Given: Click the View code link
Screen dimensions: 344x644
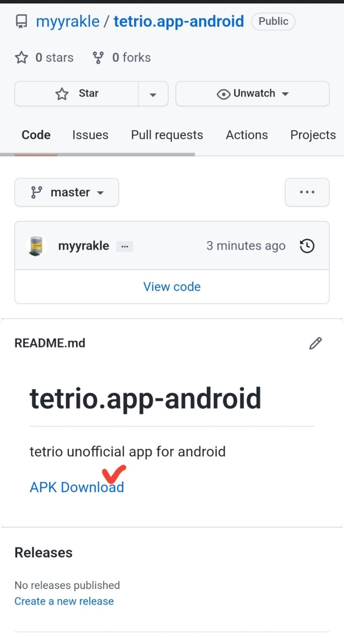Looking at the screenshot, I should [x=172, y=287].
